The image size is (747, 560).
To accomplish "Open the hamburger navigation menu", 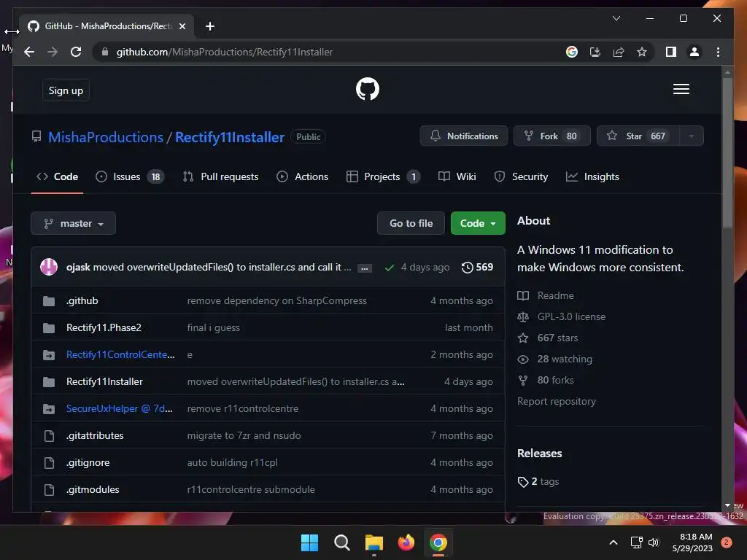I will [681, 89].
